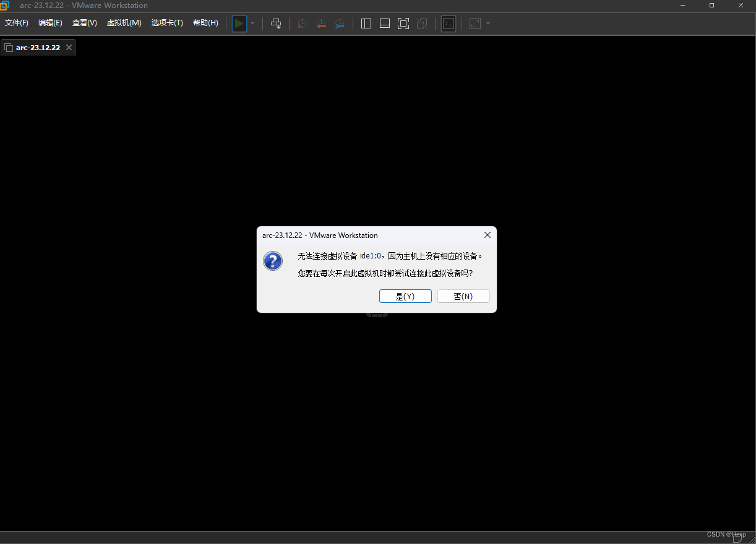Open the snapshot manager icon

340,23
